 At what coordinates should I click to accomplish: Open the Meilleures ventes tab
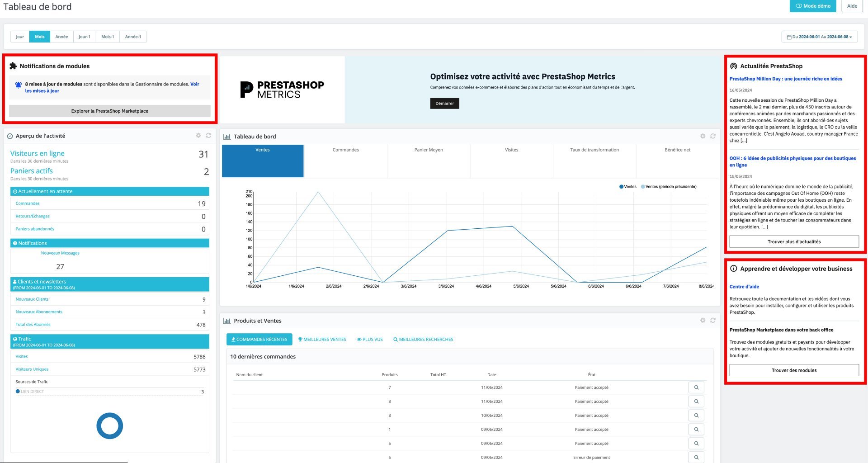(x=322, y=340)
